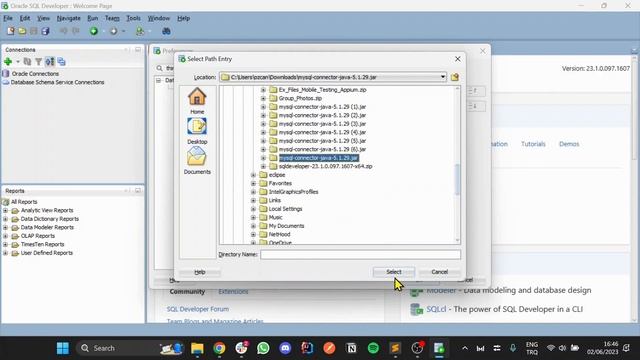
Task: Click the Filter connections funnel icon
Action: 38,62
